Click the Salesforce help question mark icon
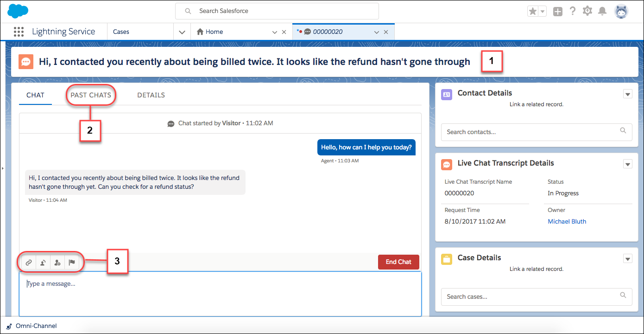Image resolution: width=644 pixels, height=334 pixels. coord(573,11)
